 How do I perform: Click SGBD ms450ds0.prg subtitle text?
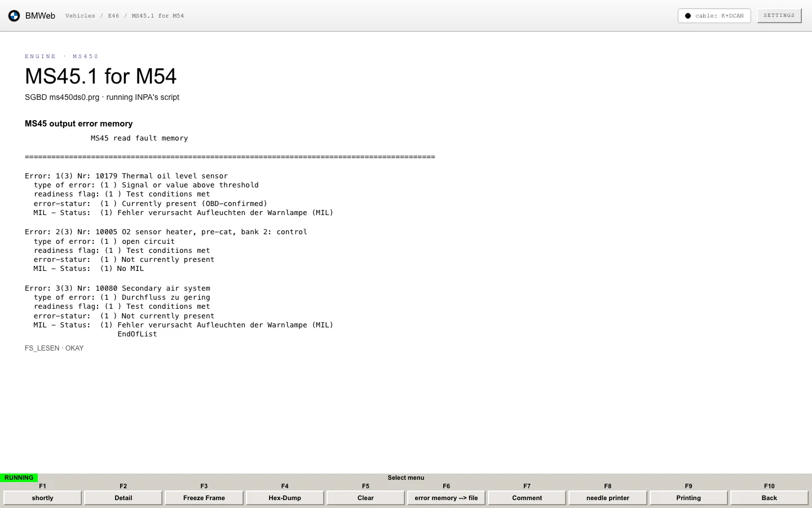(x=102, y=97)
